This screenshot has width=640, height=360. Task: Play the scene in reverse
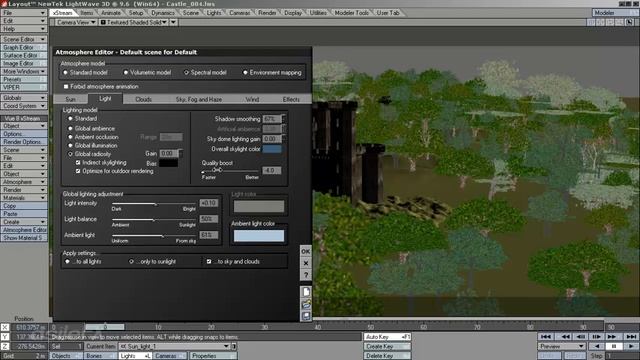(x=597, y=346)
